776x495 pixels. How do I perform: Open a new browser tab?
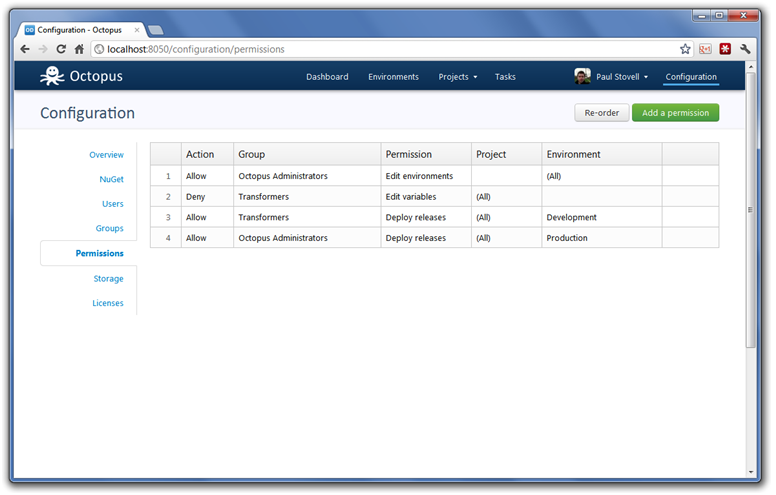click(155, 30)
